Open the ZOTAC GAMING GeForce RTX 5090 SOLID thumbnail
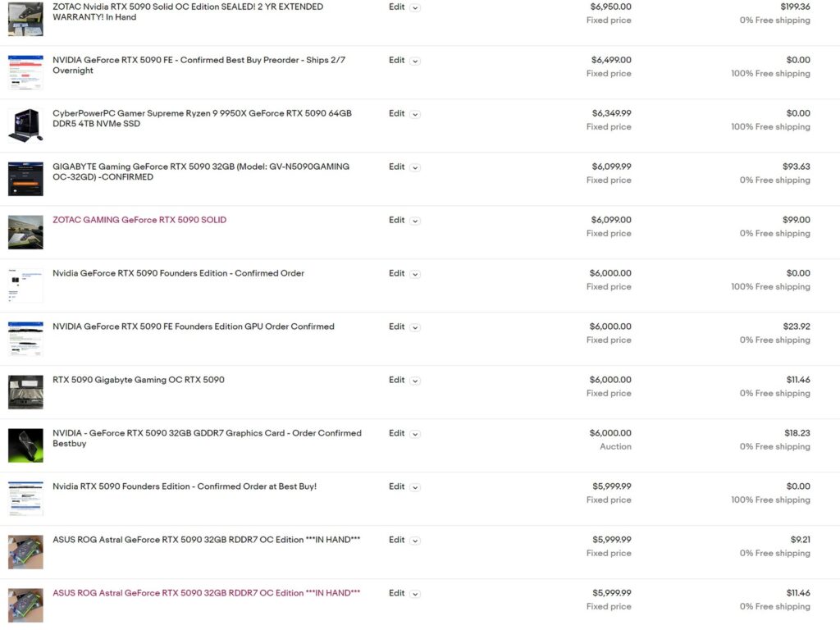 [x=25, y=232]
